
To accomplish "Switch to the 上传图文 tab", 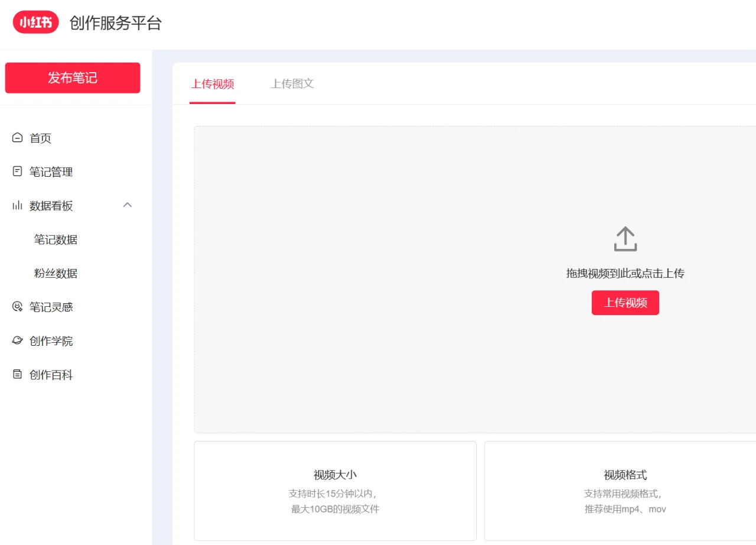I will tap(292, 84).
